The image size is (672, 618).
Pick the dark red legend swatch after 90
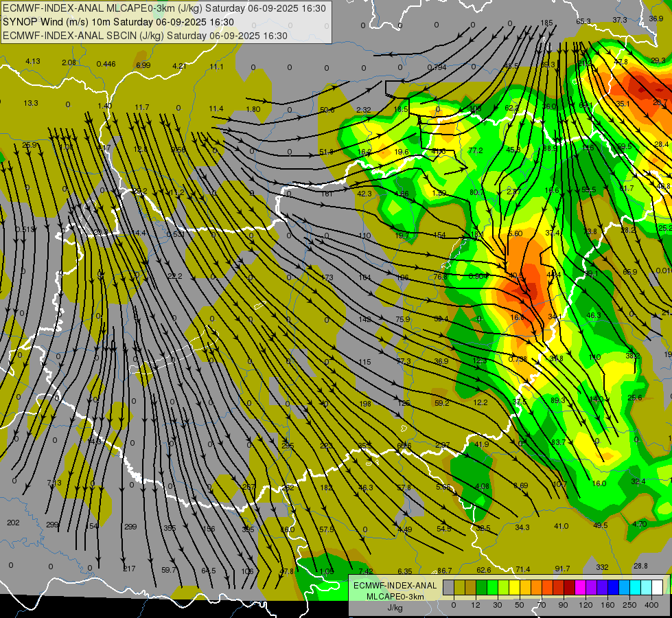pyautogui.click(x=569, y=587)
